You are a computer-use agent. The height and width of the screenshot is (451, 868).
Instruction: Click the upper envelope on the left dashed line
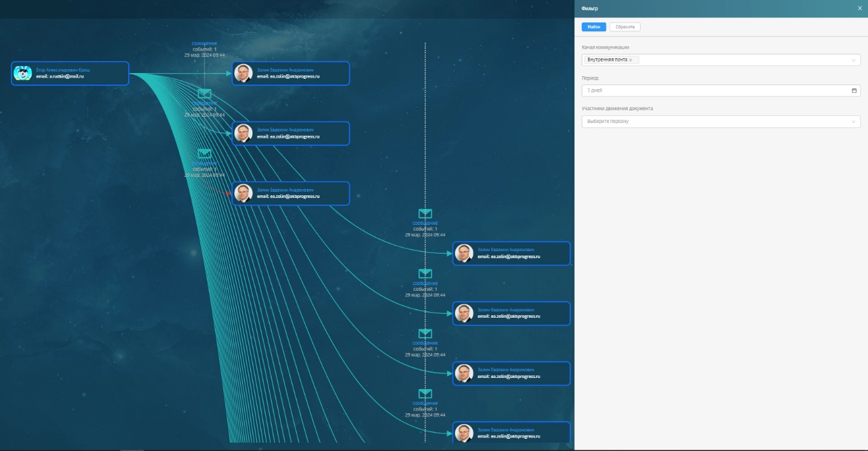pos(204,94)
